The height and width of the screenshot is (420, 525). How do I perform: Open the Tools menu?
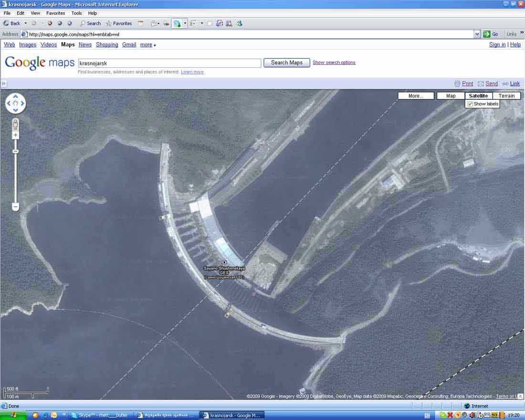76,13
